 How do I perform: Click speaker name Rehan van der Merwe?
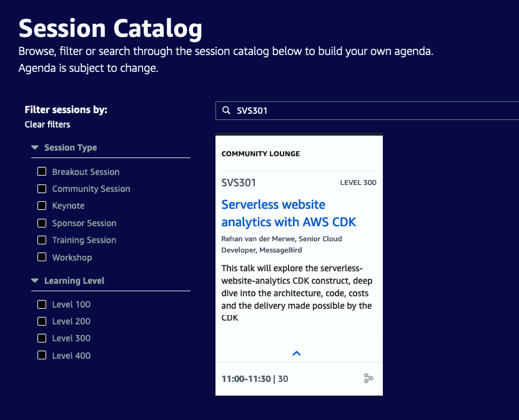258,239
